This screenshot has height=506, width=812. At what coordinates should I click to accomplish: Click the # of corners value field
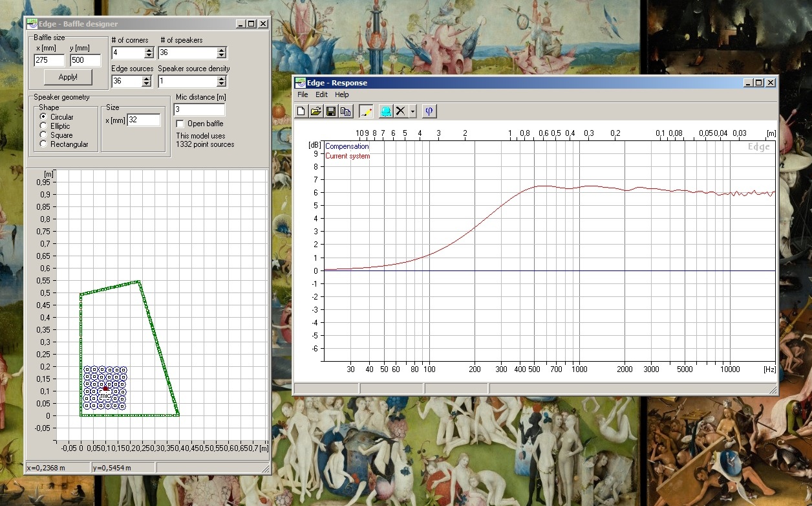pyautogui.click(x=128, y=53)
